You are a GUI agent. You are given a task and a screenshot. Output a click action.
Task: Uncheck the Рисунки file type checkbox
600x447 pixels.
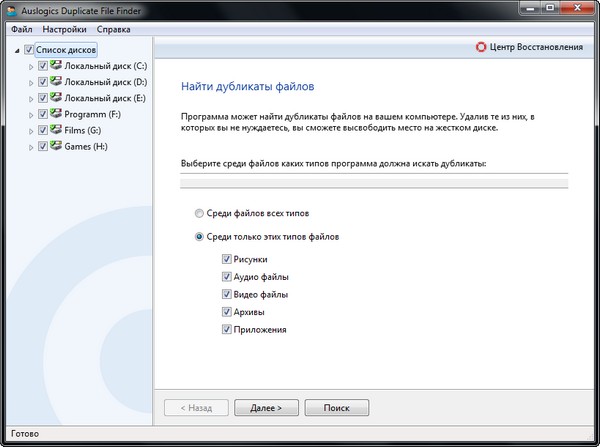(x=227, y=259)
